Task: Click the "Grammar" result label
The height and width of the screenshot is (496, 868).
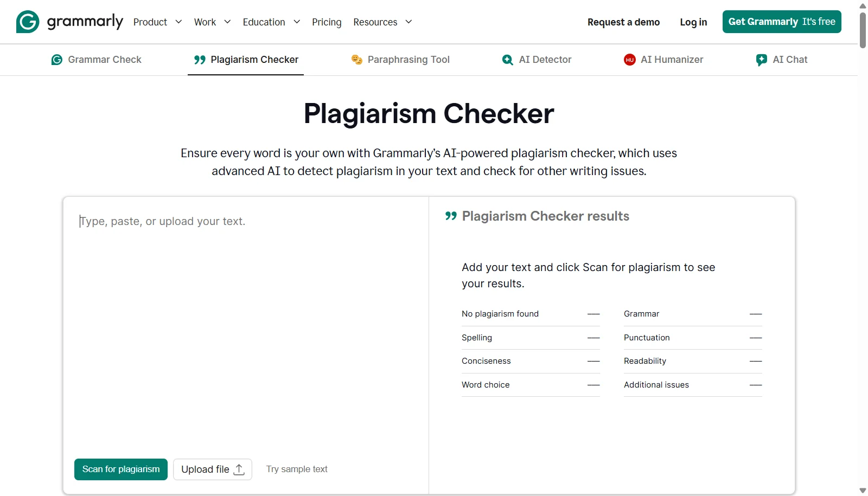Action: (641, 314)
